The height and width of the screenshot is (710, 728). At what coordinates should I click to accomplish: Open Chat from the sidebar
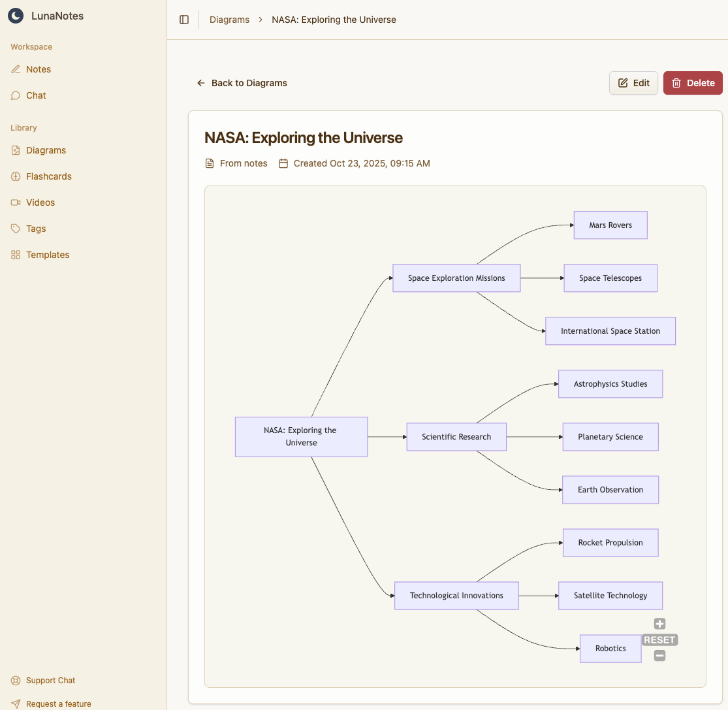(36, 95)
